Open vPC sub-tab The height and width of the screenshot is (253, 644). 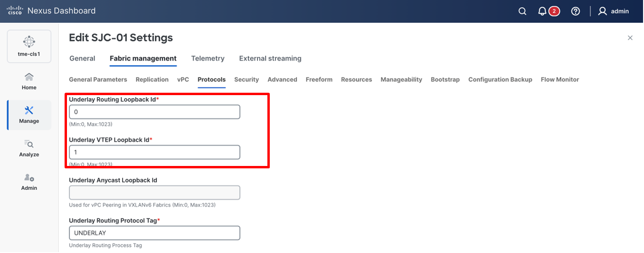click(183, 79)
